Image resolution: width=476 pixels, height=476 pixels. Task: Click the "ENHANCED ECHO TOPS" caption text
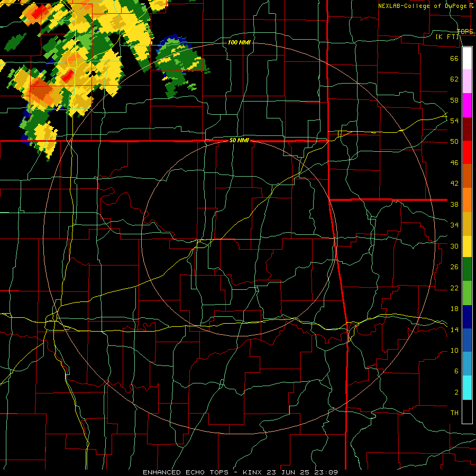click(x=186, y=472)
